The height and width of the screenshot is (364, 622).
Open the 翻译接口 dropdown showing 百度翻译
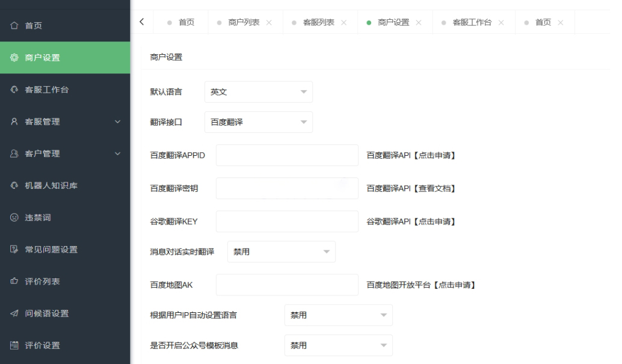pyautogui.click(x=259, y=122)
